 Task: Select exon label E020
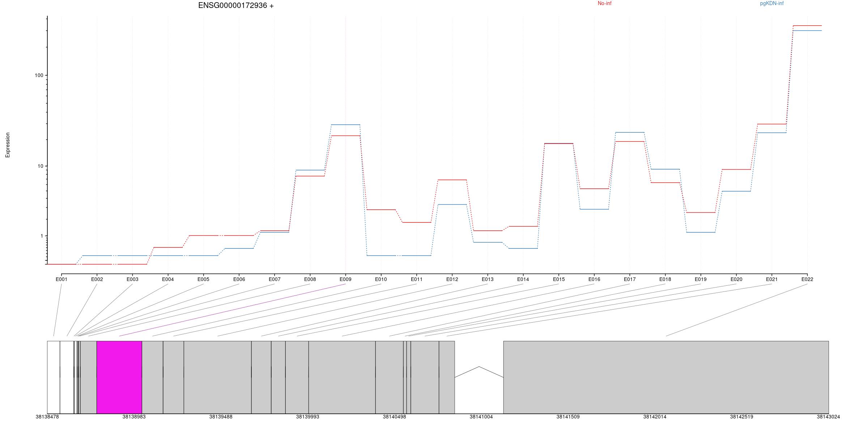point(736,279)
